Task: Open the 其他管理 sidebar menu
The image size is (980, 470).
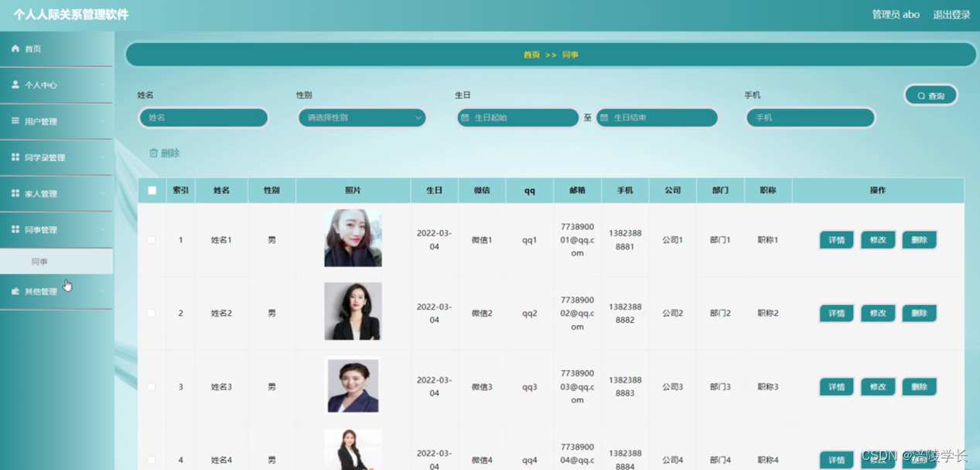Action: pos(56,292)
